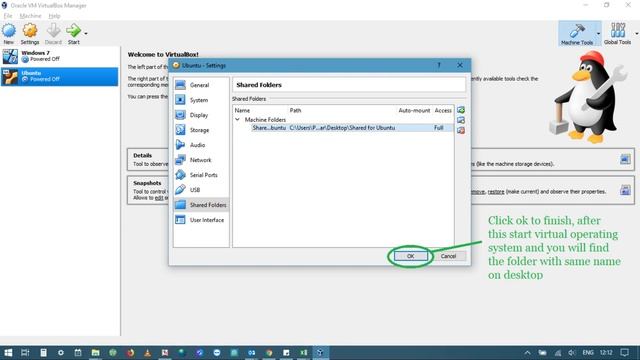The image size is (640, 360).
Task: Click the Snapshots tool pin icon
Action: click(x=625, y=190)
